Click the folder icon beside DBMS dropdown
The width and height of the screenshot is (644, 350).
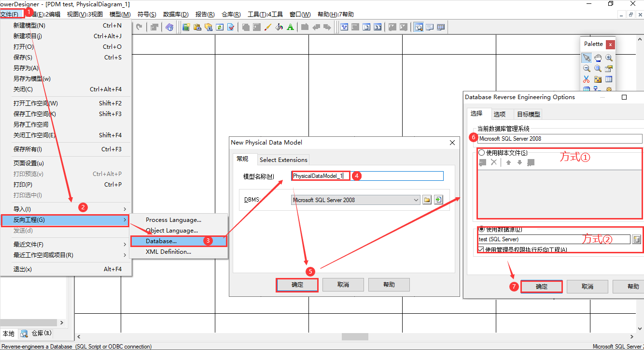coord(427,200)
